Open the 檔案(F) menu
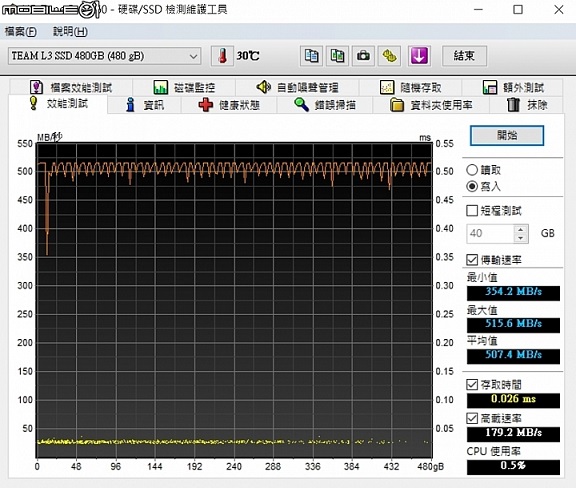The width and height of the screenshot is (576, 488). 21,32
